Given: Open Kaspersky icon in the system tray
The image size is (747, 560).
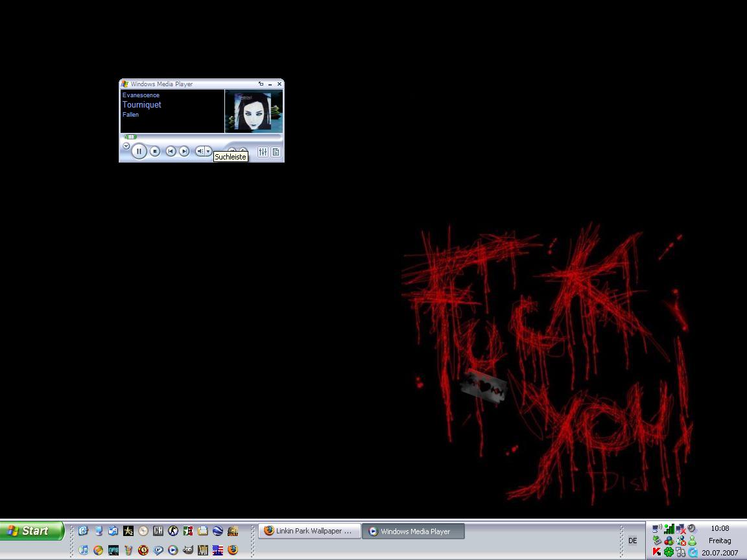Looking at the screenshot, I should (x=656, y=552).
